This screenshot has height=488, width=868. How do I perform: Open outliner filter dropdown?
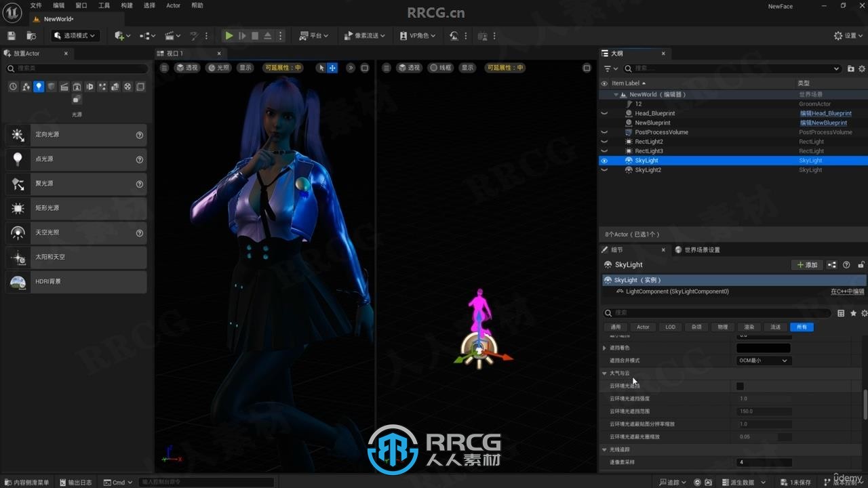pos(611,68)
